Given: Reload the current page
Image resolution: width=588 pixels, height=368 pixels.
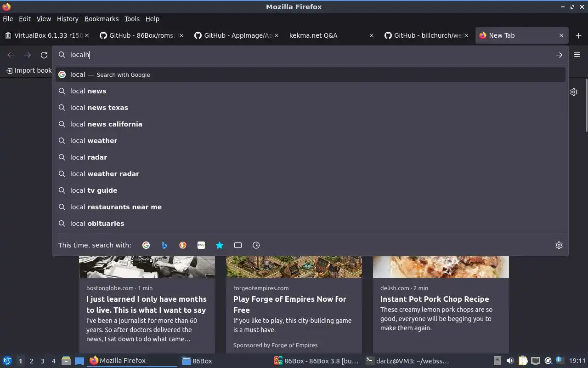Looking at the screenshot, I should click(44, 55).
